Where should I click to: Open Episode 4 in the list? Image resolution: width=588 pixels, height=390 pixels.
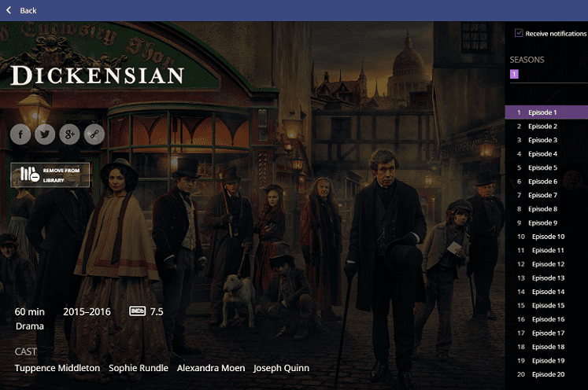[x=546, y=154]
